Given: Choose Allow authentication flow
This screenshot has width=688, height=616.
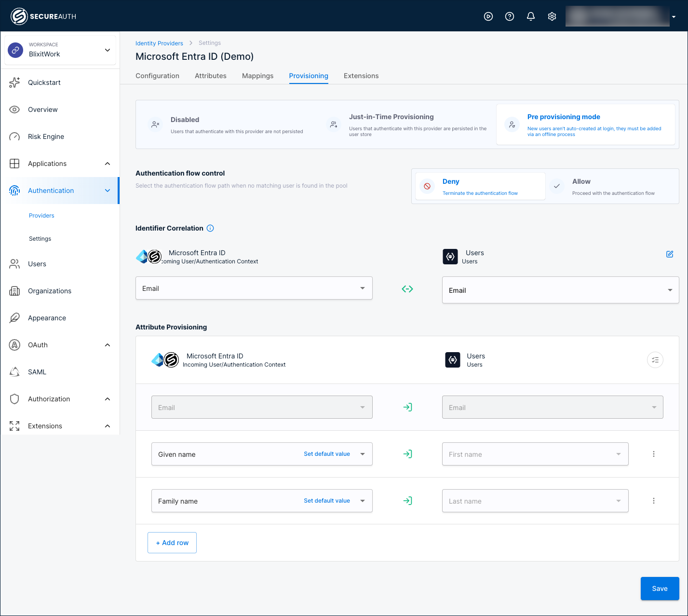Looking at the screenshot, I should tap(611, 186).
